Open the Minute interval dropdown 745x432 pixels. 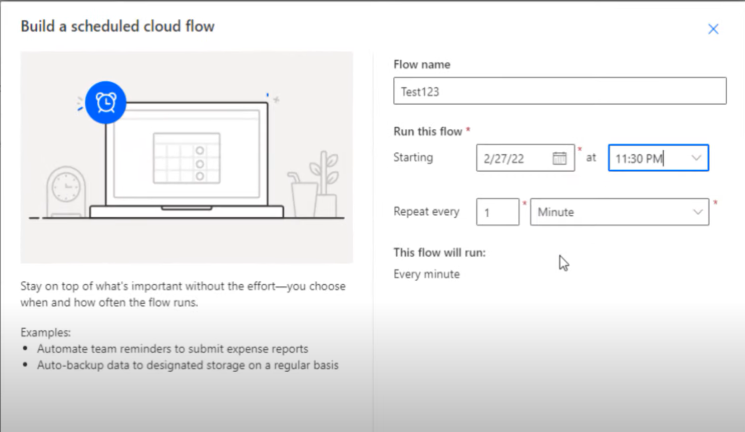pos(619,212)
